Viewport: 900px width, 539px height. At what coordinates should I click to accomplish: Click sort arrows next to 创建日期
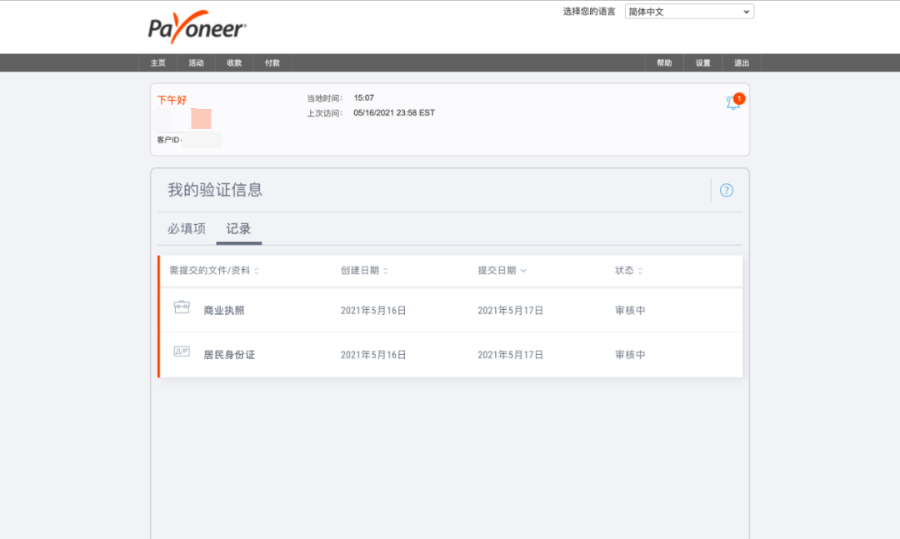click(x=386, y=271)
